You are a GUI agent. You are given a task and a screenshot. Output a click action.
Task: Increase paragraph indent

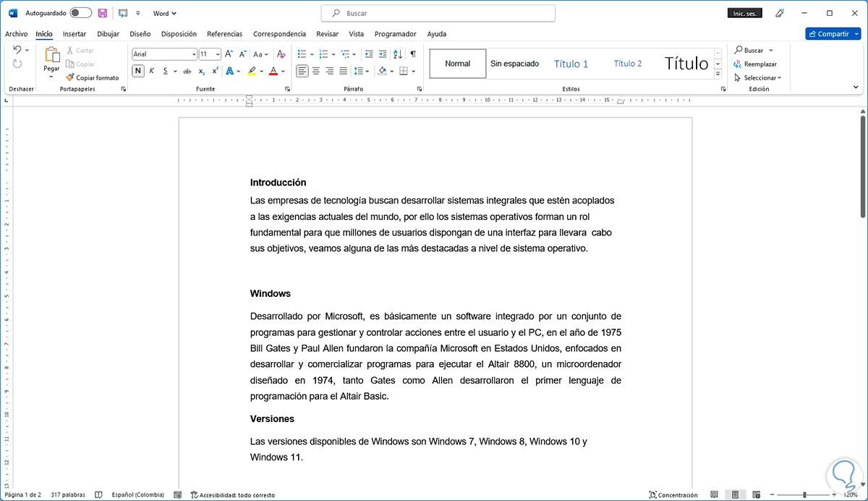point(383,54)
